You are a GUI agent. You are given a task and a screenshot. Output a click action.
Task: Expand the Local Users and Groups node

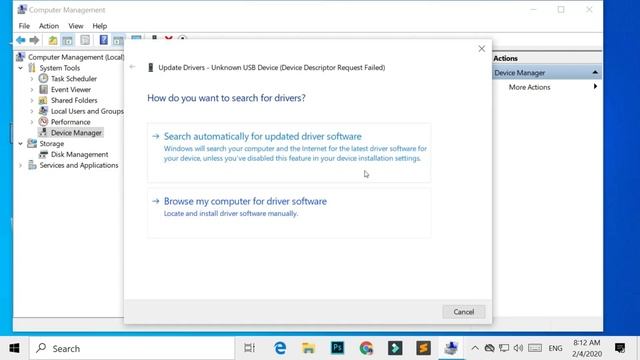32,111
